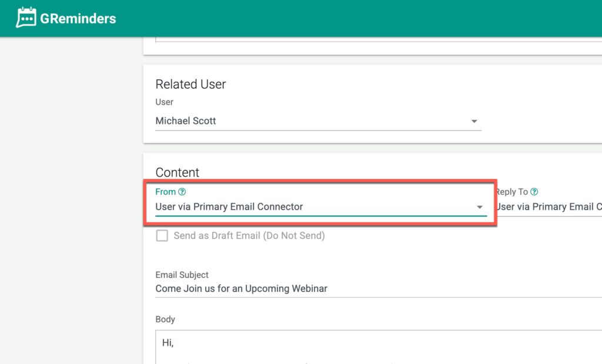Click the 'Content' section heading

coord(178,173)
